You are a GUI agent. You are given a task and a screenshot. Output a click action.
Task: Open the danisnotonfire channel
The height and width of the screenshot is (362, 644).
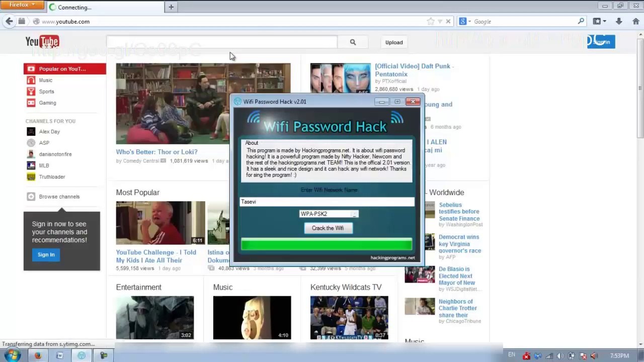pyautogui.click(x=55, y=154)
